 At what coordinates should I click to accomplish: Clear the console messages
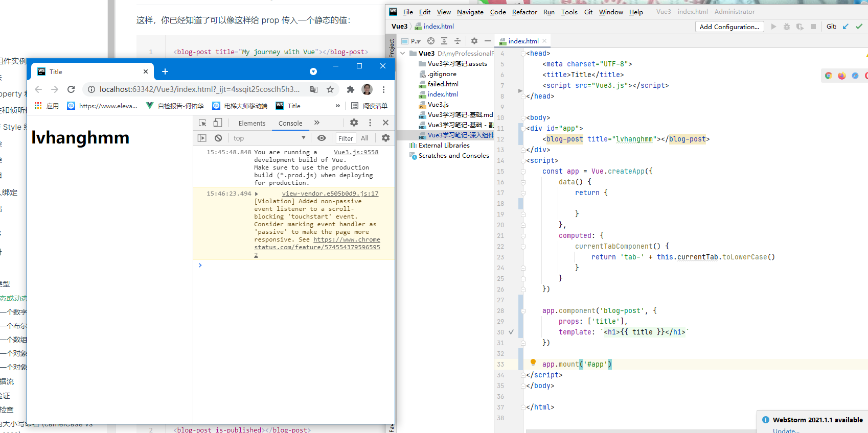point(218,138)
